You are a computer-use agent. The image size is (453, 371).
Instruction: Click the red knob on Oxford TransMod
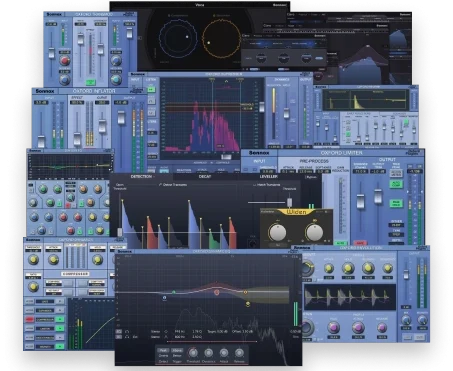coord(65,61)
